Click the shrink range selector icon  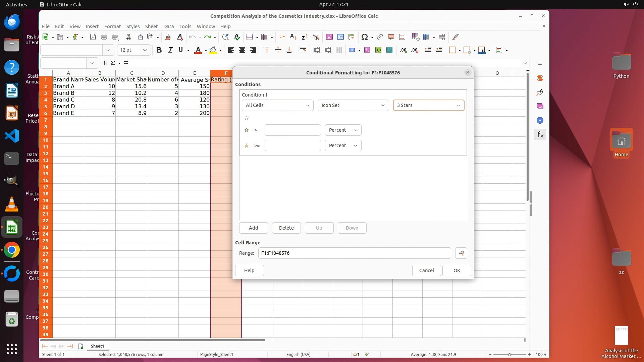click(x=461, y=253)
